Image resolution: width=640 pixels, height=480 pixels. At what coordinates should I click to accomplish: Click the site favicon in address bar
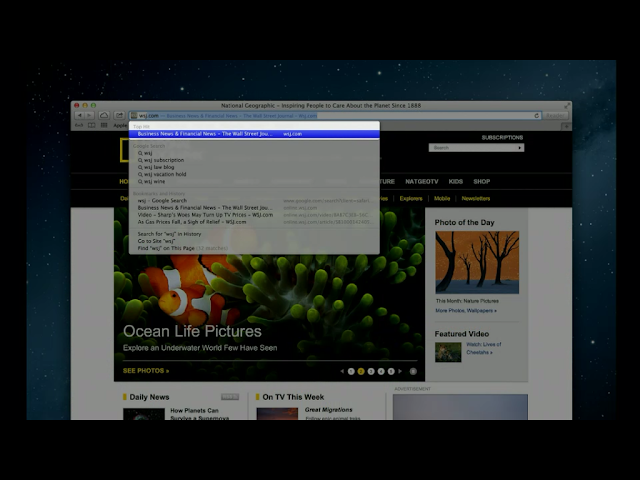tap(133, 116)
